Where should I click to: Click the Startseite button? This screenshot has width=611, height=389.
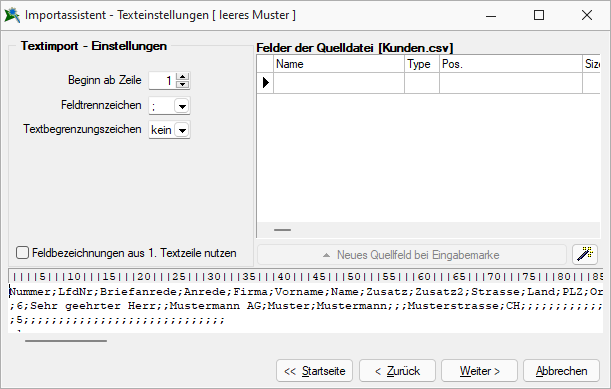pyautogui.click(x=314, y=371)
